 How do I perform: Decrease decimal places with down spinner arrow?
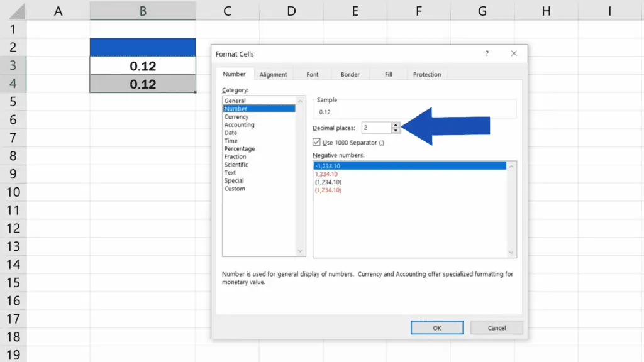click(x=396, y=131)
